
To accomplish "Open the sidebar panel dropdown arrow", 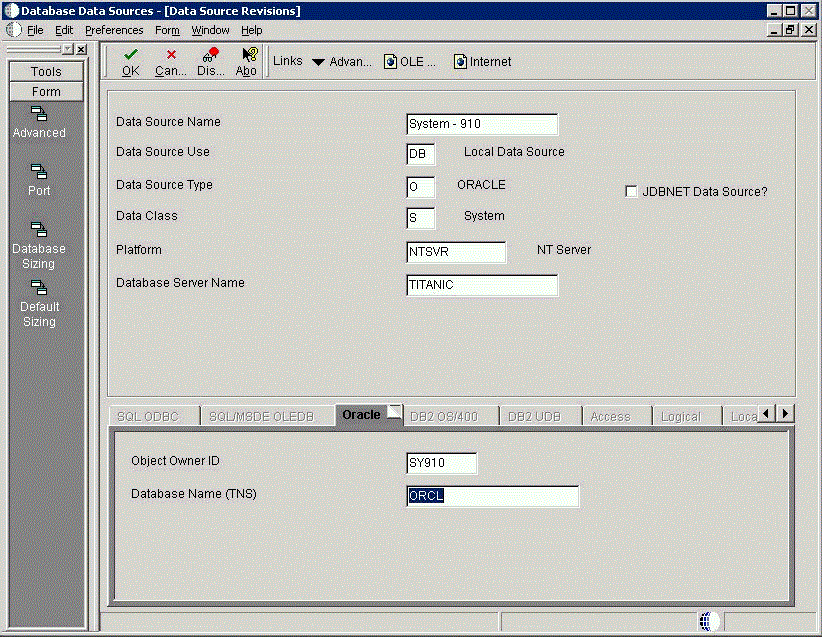I will 68,49.
